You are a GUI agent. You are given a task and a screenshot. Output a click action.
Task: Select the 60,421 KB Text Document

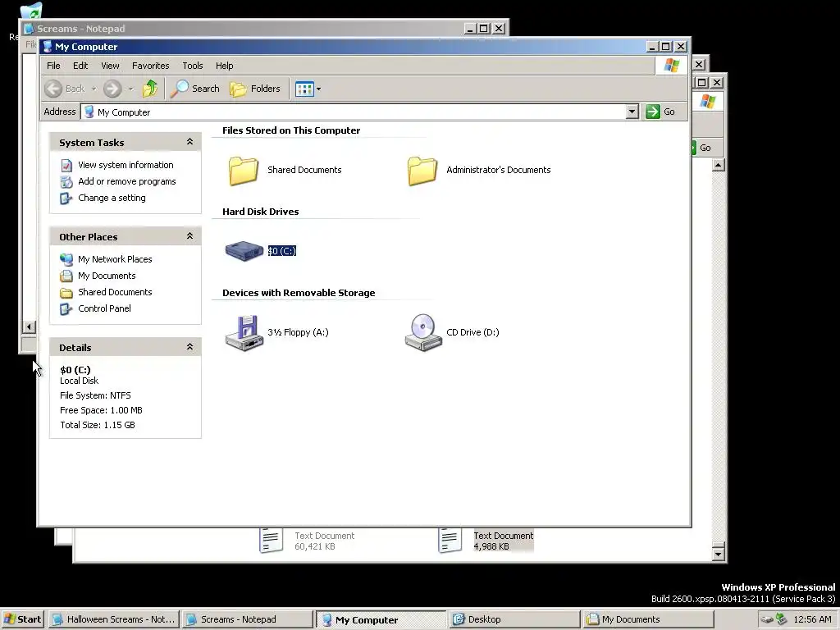pyautogui.click(x=307, y=541)
